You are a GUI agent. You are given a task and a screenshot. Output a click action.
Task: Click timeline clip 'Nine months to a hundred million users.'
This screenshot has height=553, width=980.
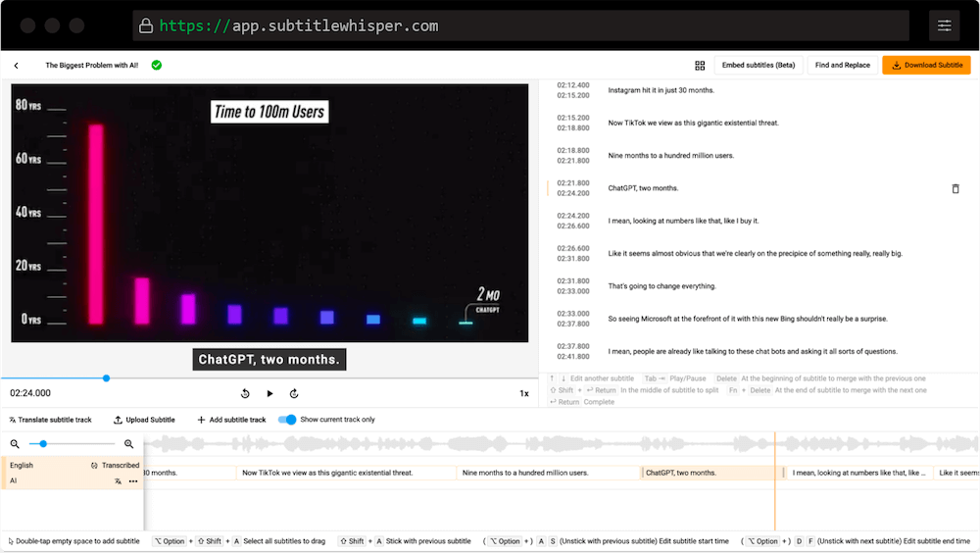[x=549, y=473]
